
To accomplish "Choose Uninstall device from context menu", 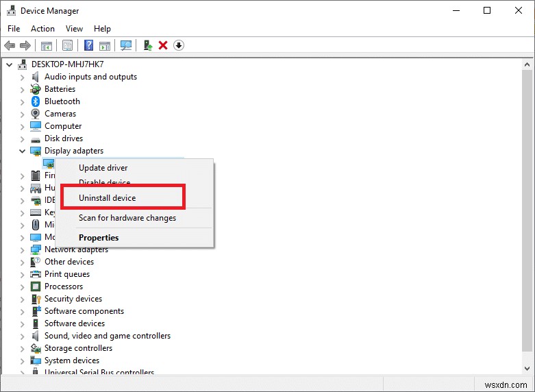I will point(107,198).
